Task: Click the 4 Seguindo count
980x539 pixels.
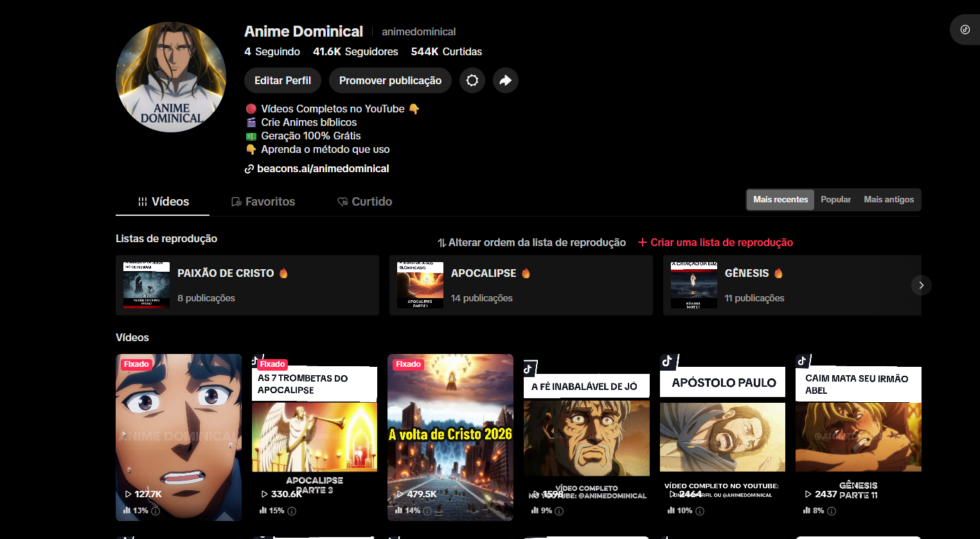Action: coord(272,51)
